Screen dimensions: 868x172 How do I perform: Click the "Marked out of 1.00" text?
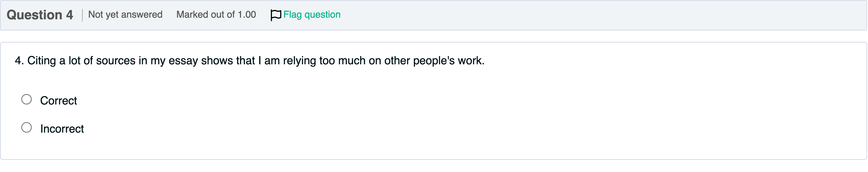[216, 14]
